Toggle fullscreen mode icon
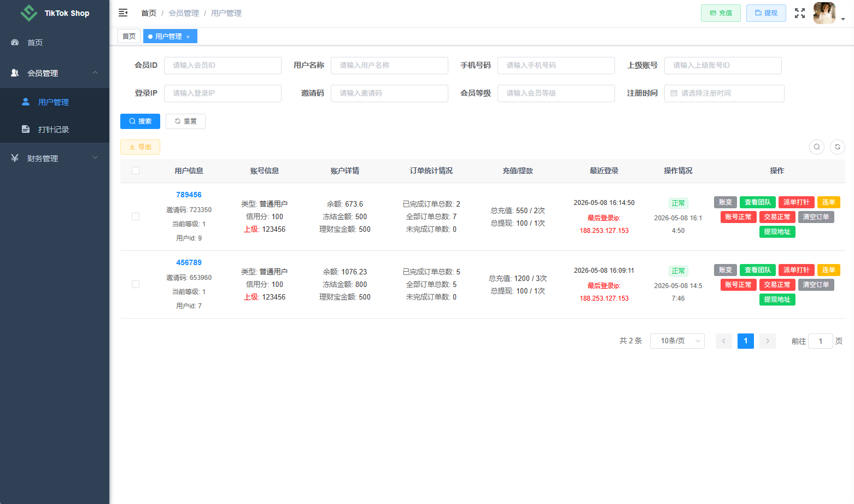The image size is (854, 504). click(800, 13)
